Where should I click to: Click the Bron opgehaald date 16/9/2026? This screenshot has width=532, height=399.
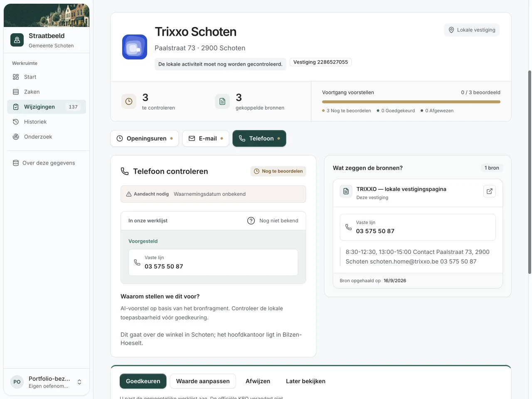coord(395,281)
